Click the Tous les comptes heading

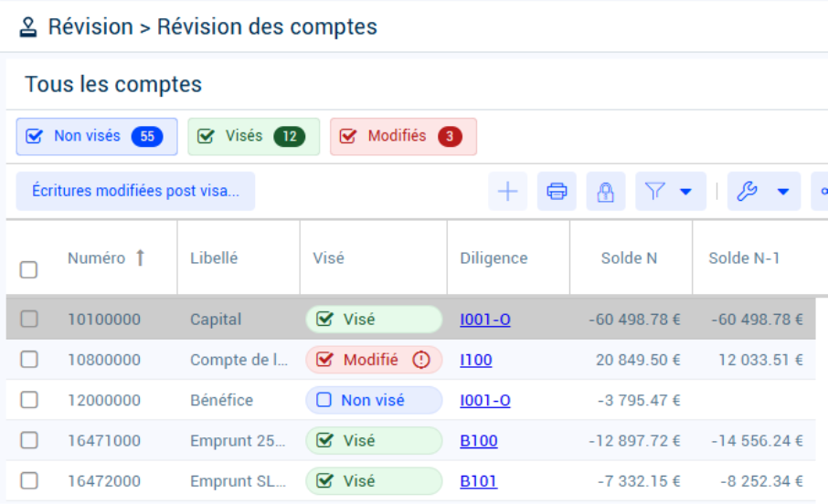[113, 84]
